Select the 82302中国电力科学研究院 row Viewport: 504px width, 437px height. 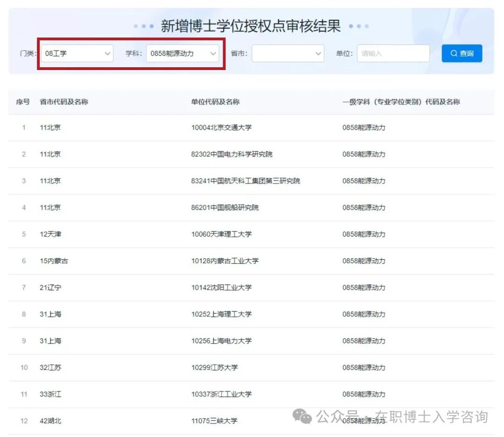pos(231,154)
